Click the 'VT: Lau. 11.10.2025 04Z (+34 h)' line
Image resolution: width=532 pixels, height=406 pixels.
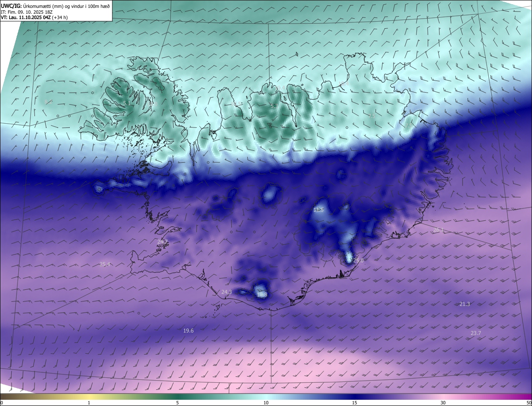(34, 17)
